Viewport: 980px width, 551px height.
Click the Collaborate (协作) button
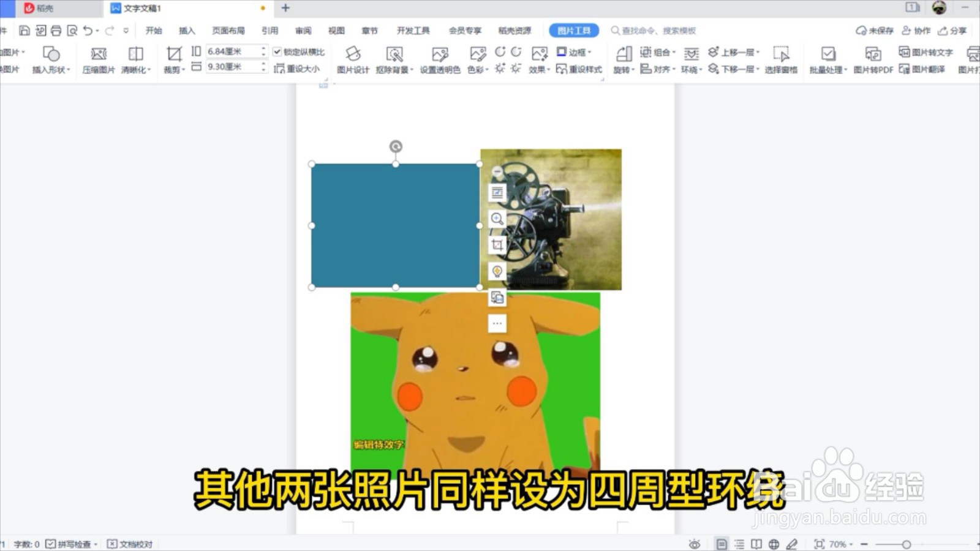tap(916, 30)
